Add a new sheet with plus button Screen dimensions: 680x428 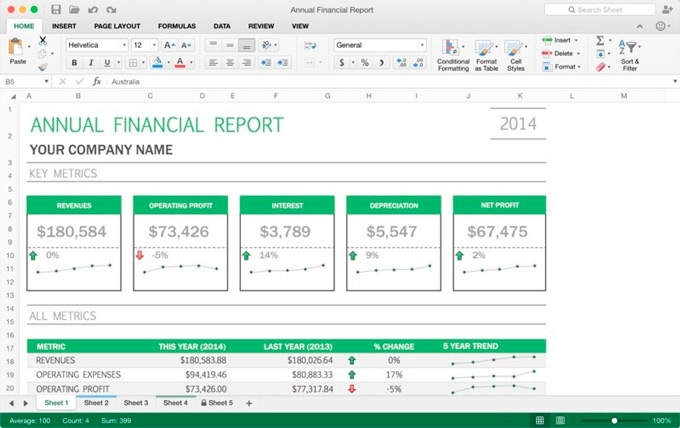[x=249, y=403]
